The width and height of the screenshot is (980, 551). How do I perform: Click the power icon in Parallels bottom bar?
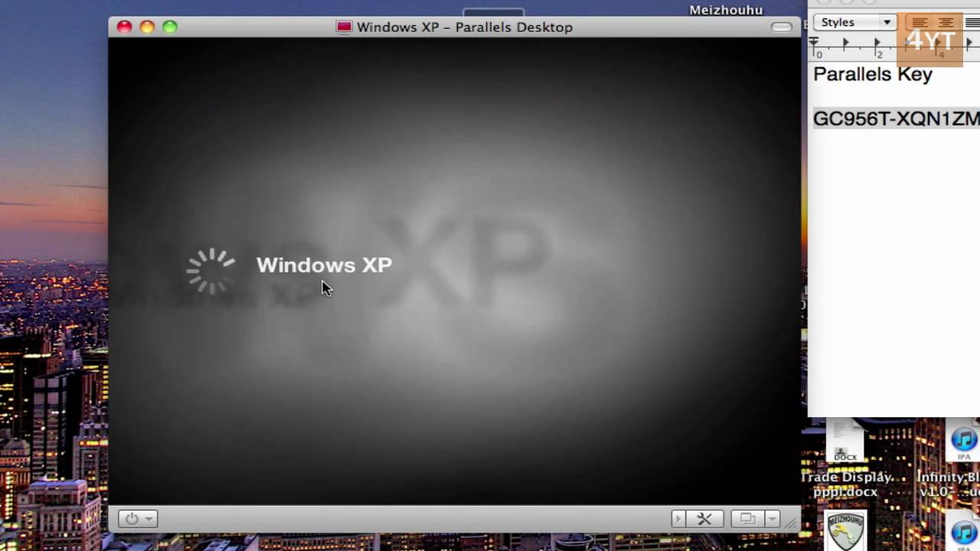coord(132,519)
